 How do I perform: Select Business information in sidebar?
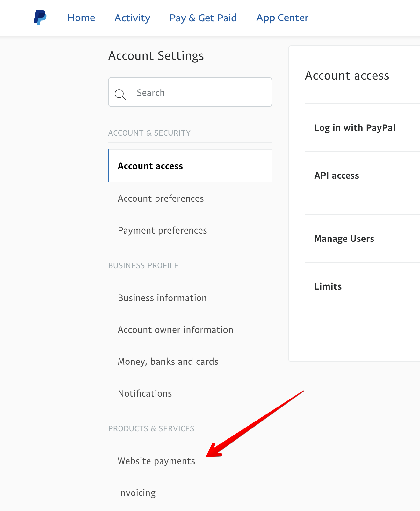[162, 298]
